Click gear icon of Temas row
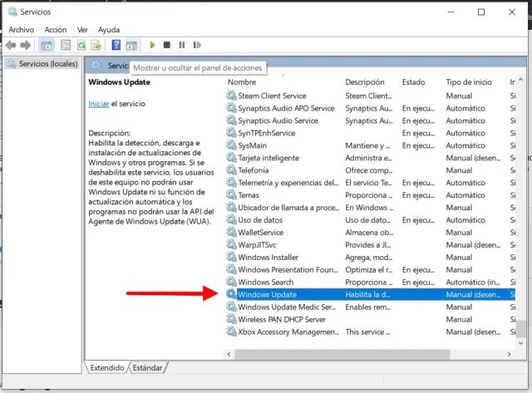Screen dimensions: 532x393 pyautogui.click(x=231, y=195)
